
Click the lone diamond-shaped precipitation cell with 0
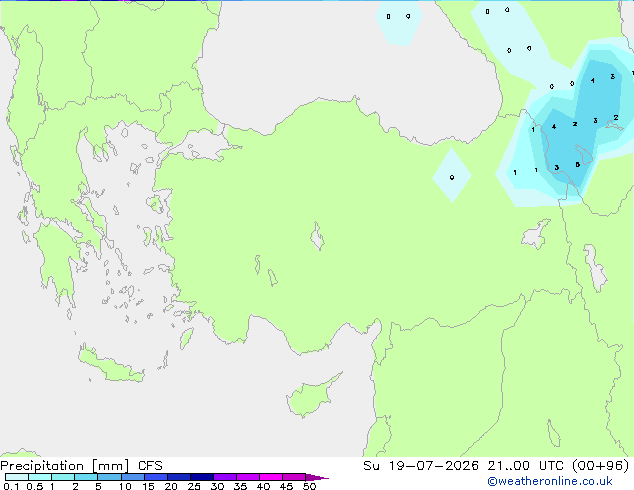coord(452,175)
